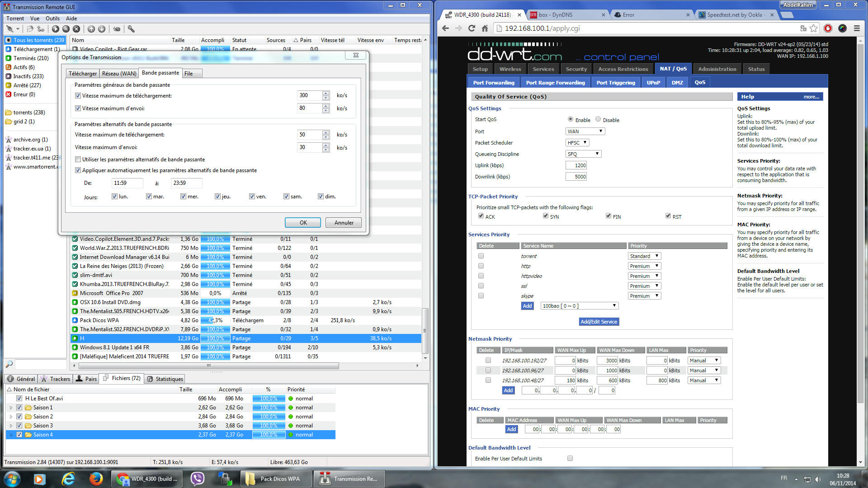Click the Windows Start orb
Viewport: 868px width, 488px height.
tap(12, 479)
